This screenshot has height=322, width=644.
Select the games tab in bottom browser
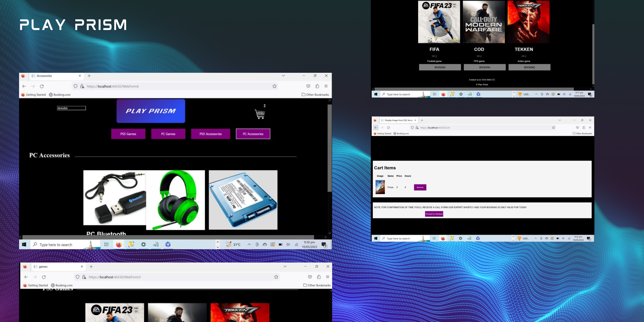point(58,267)
